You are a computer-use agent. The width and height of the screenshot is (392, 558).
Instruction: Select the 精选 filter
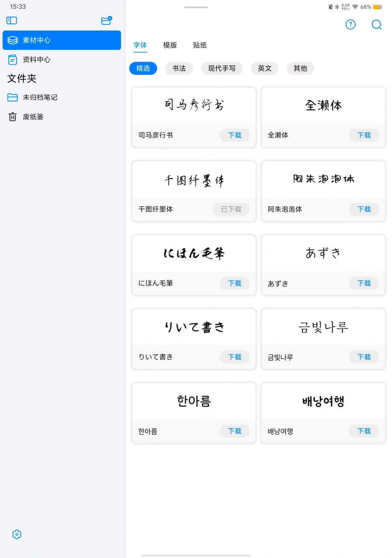(x=143, y=68)
